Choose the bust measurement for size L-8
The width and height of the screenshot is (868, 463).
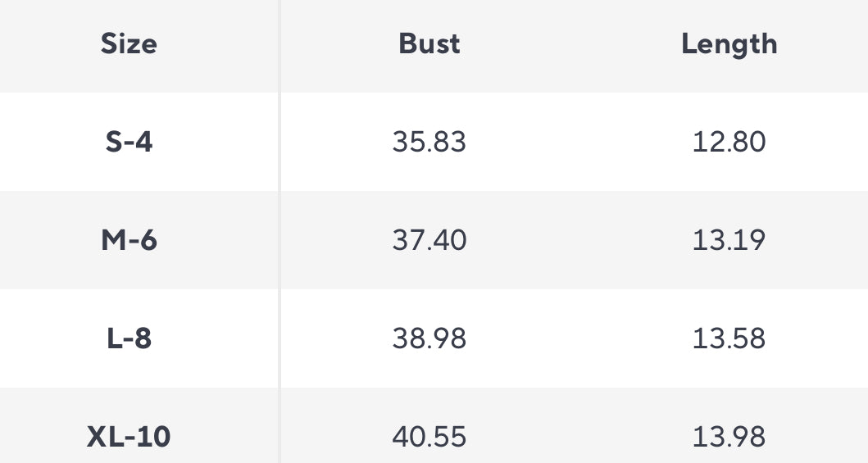pos(429,338)
